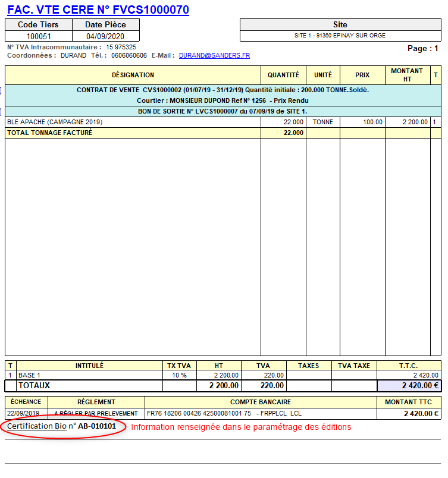This screenshot has height=478, width=448.
Task: Open the FAC. VTE CERE N° FVCS1000070 title link
Action: [x=98, y=10]
